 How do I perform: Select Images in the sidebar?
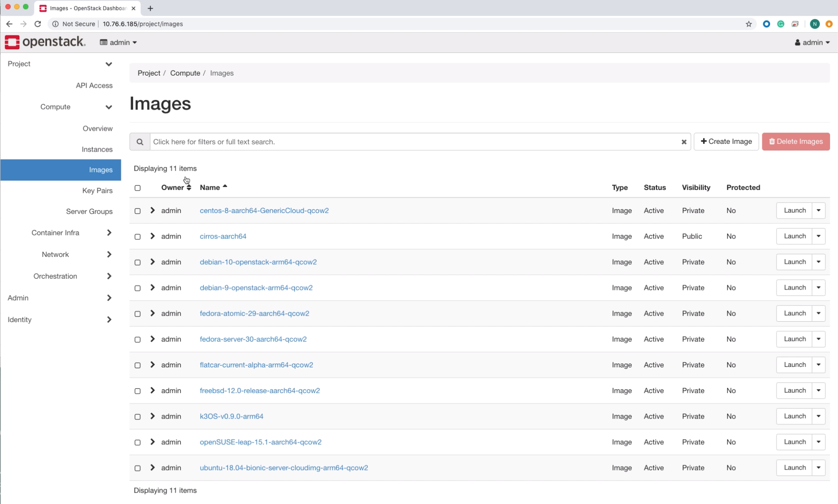(x=61, y=170)
